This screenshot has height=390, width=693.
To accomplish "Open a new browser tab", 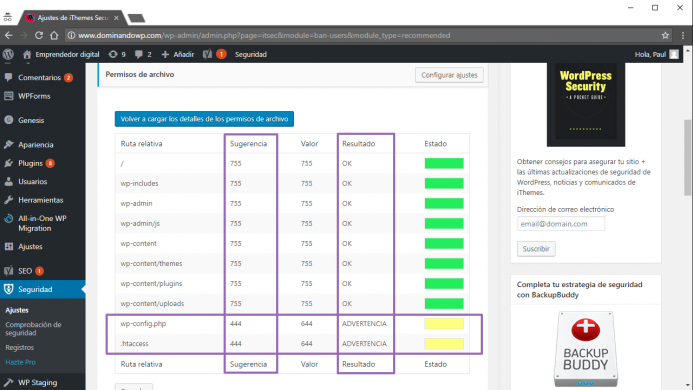I will (x=136, y=18).
